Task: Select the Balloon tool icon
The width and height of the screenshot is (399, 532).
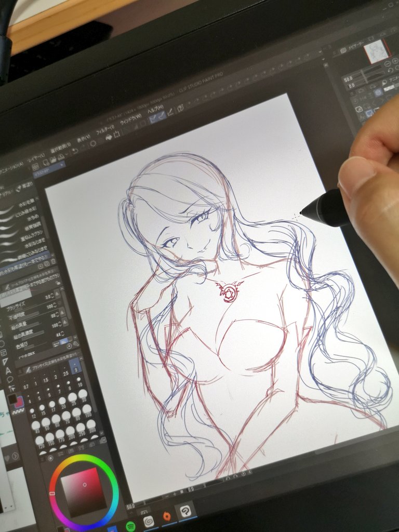Action: pos(10,379)
